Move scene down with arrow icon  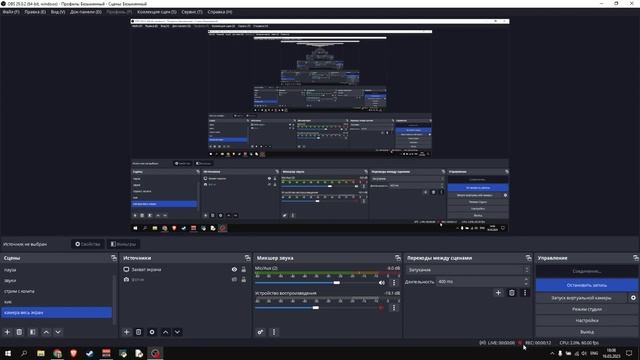click(x=58, y=332)
